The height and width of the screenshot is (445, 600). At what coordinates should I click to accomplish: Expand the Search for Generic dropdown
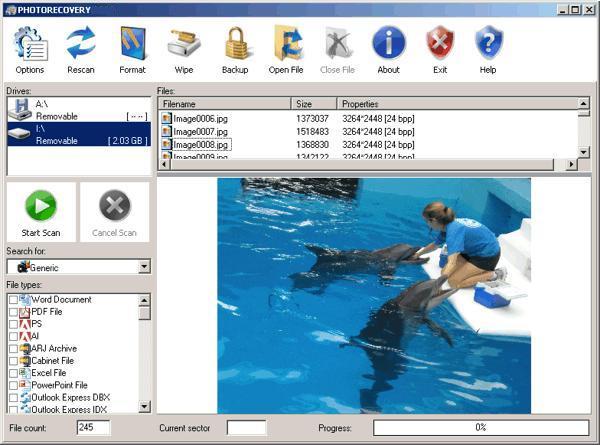coord(144,267)
